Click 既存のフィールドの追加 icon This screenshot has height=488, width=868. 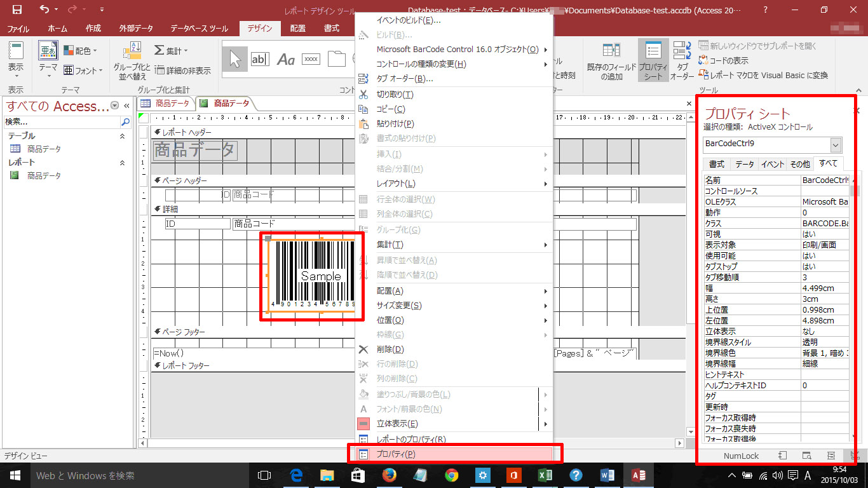coord(611,60)
